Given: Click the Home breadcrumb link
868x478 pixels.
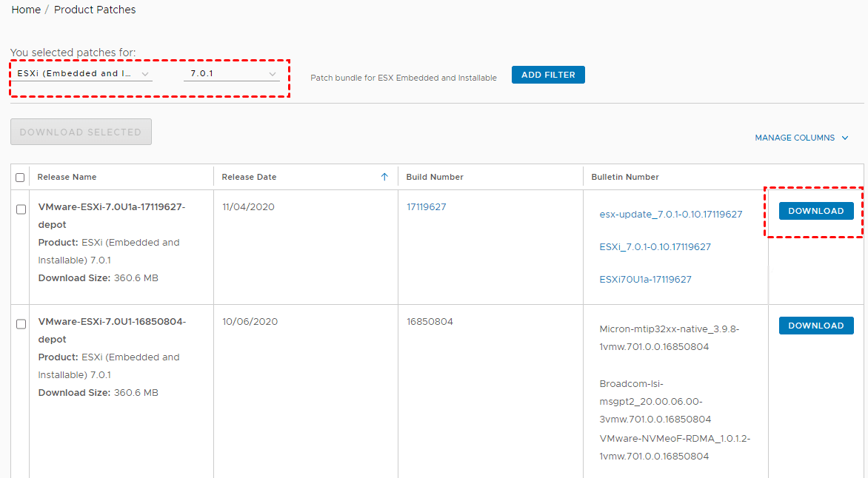Looking at the screenshot, I should click(x=26, y=10).
